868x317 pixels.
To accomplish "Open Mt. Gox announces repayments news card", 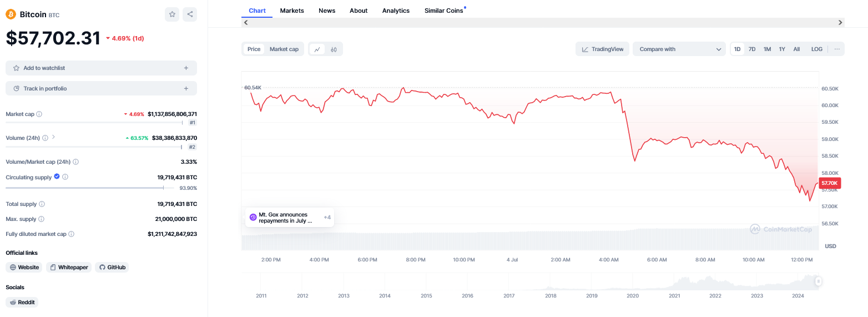I will 290,218.
